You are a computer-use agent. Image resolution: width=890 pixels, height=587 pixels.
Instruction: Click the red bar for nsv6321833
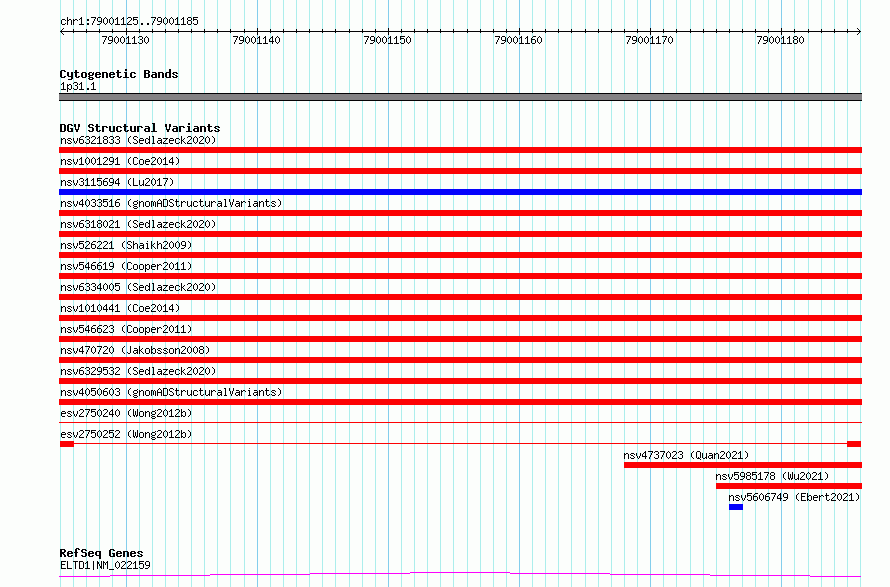coord(460,150)
